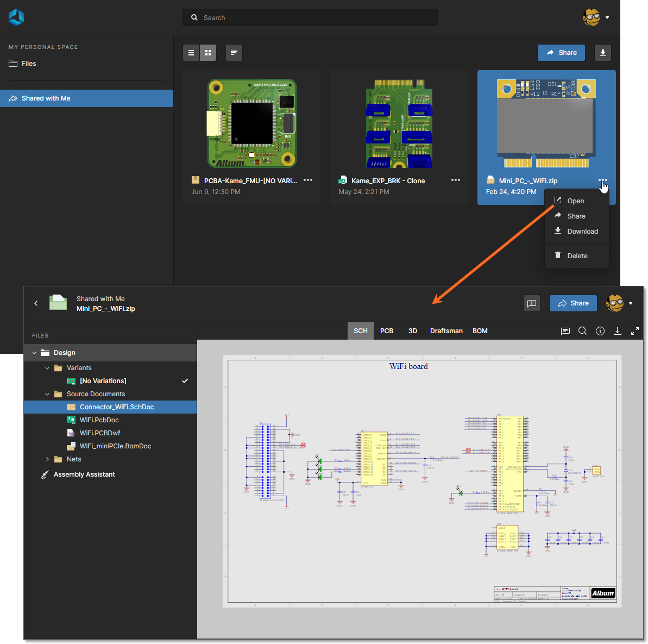Click the back arrow in viewer header

(x=36, y=303)
